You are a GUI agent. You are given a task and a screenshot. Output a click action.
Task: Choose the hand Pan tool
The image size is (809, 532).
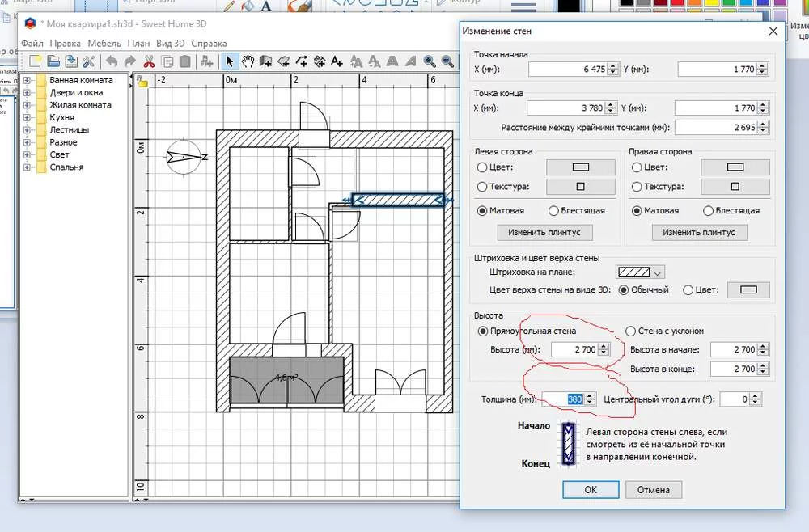[x=248, y=61]
